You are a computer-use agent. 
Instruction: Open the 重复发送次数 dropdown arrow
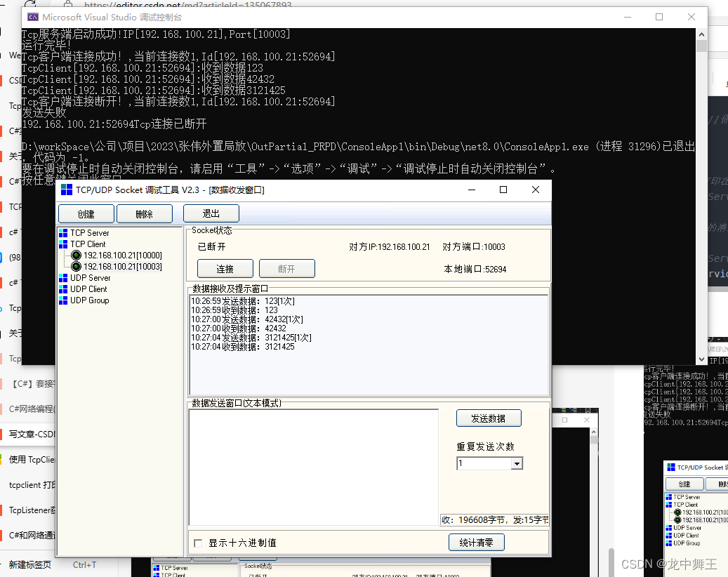click(x=517, y=463)
